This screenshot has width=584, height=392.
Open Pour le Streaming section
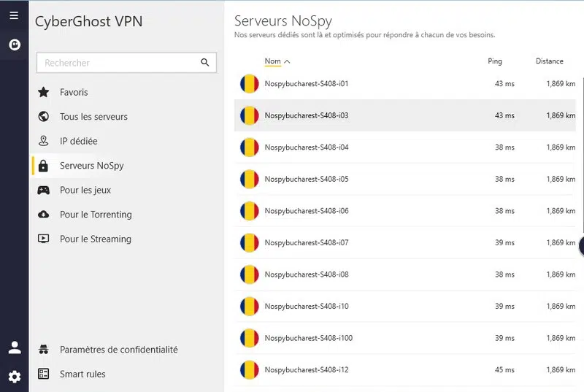click(95, 239)
